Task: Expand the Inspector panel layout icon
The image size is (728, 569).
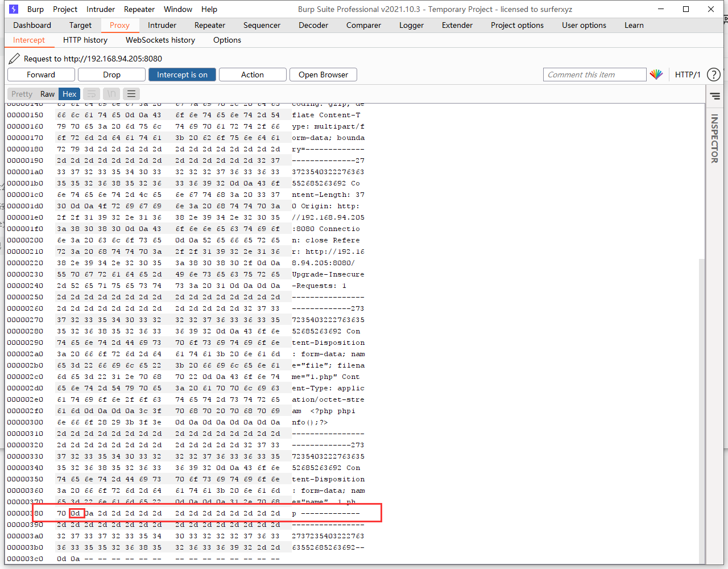Action: [x=715, y=96]
